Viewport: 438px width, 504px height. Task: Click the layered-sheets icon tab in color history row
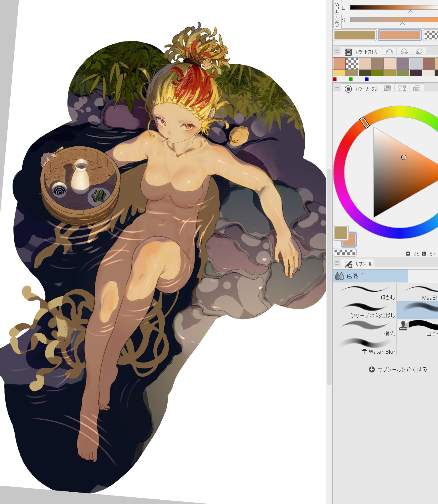(x=404, y=52)
